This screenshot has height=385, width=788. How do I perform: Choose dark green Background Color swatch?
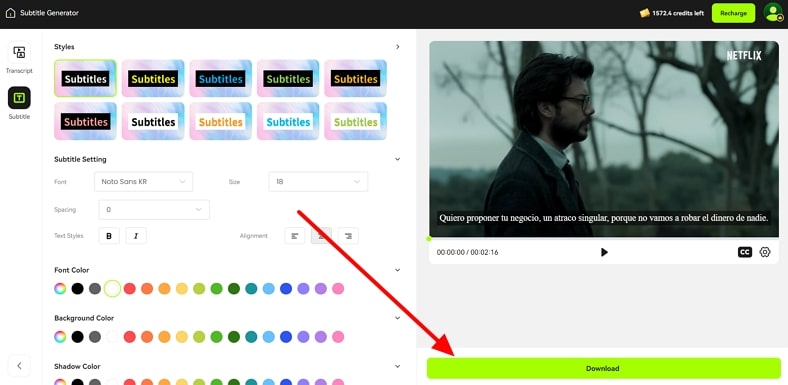(x=234, y=337)
